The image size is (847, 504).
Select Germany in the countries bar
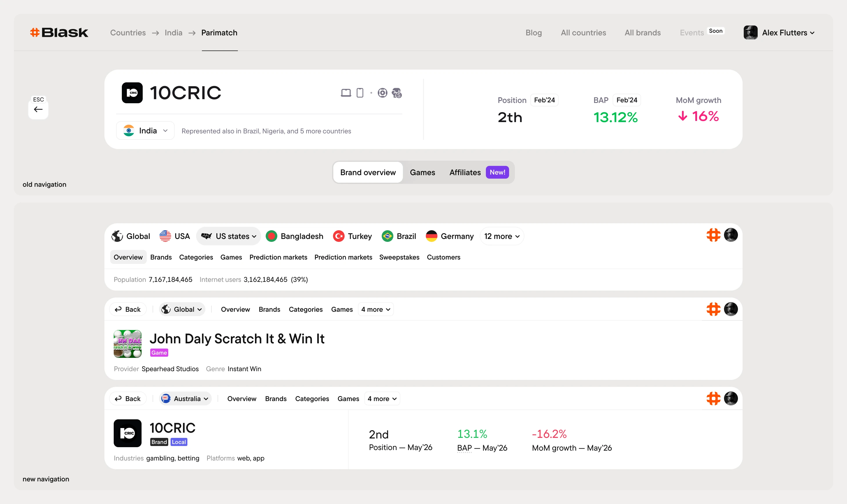[x=450, y=236]
